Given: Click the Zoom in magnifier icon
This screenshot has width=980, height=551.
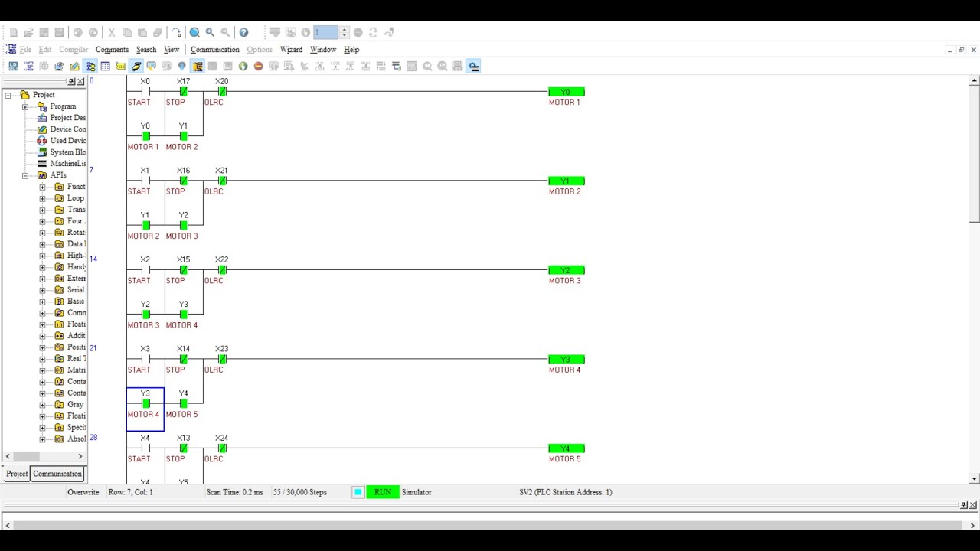Looking at the screenshot, I should (x=210, y=32).
